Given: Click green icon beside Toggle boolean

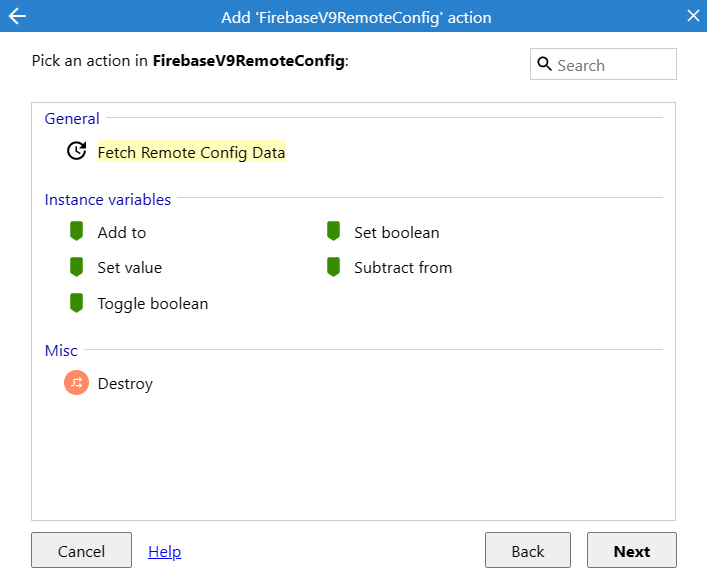Looking at the screenshot, I should pyautogui.click(x=76, y=302).
